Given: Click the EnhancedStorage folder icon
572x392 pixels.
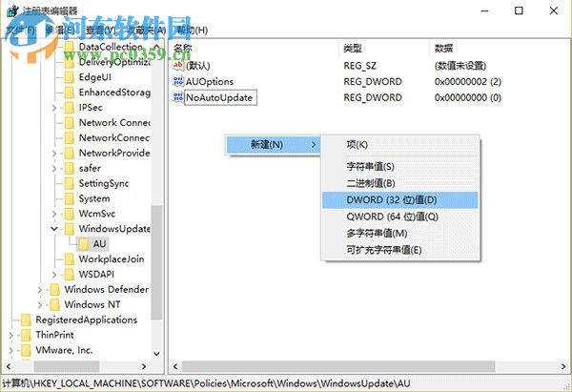Looking at the screenshot, I should coord(70,93).
